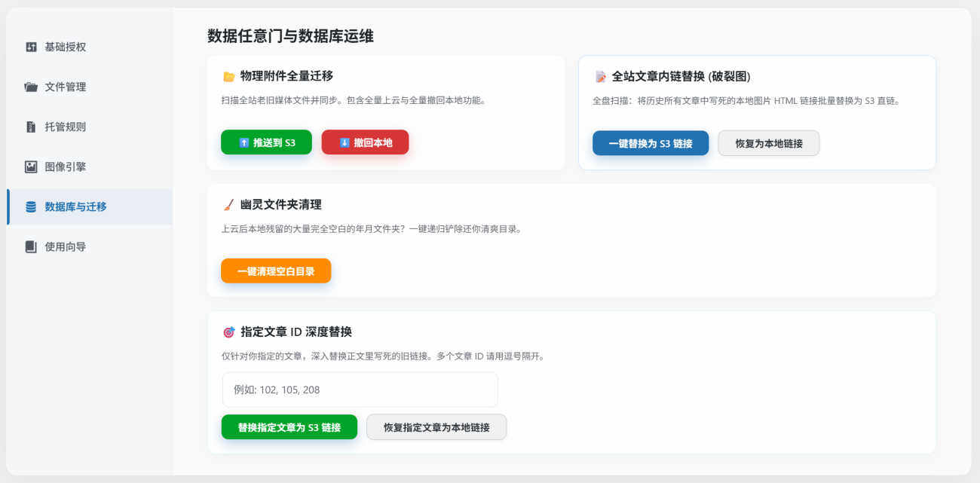Click the 文件管理 folder icon
The height and width of the screenshot is (483, 980).
[31, 87]
